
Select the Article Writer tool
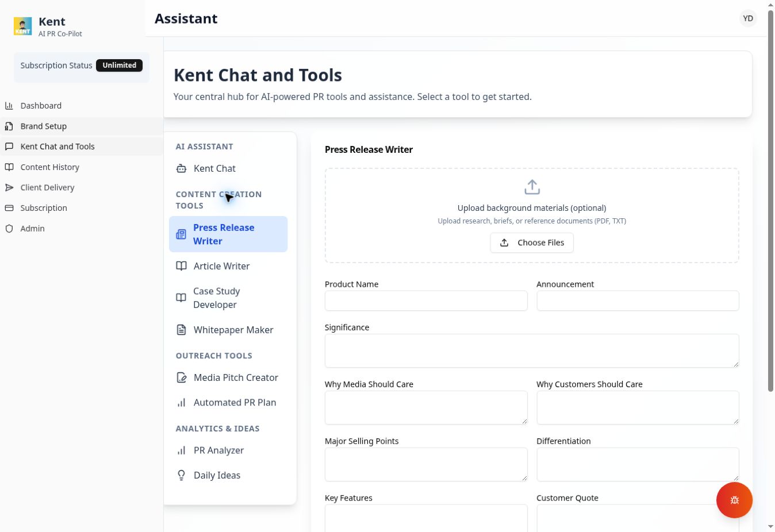pos(228,266)
